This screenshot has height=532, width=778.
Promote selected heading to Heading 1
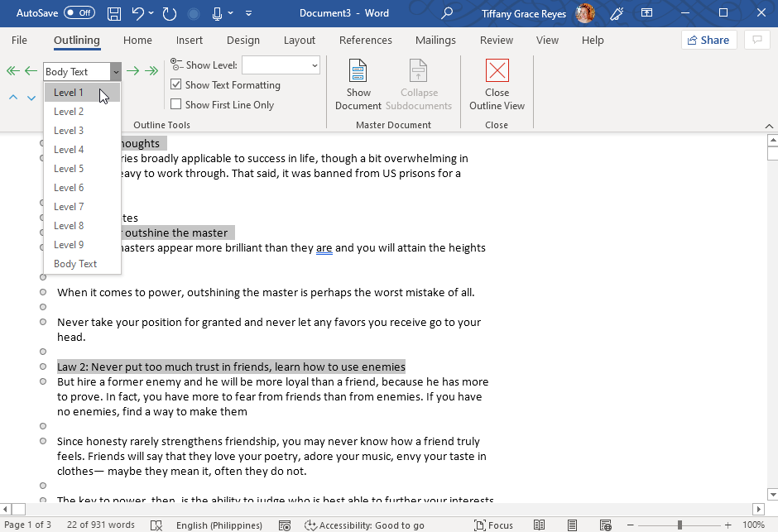click(12, 71)
